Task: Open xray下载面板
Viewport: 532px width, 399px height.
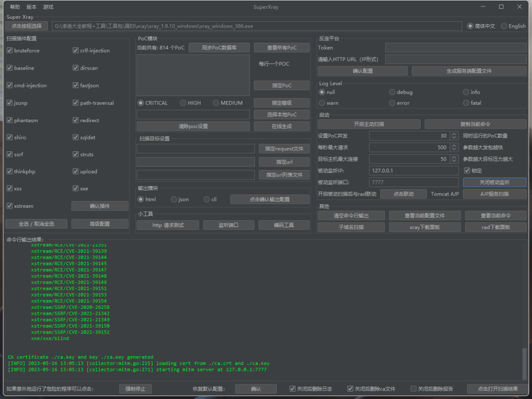Action: coord(425,227)
